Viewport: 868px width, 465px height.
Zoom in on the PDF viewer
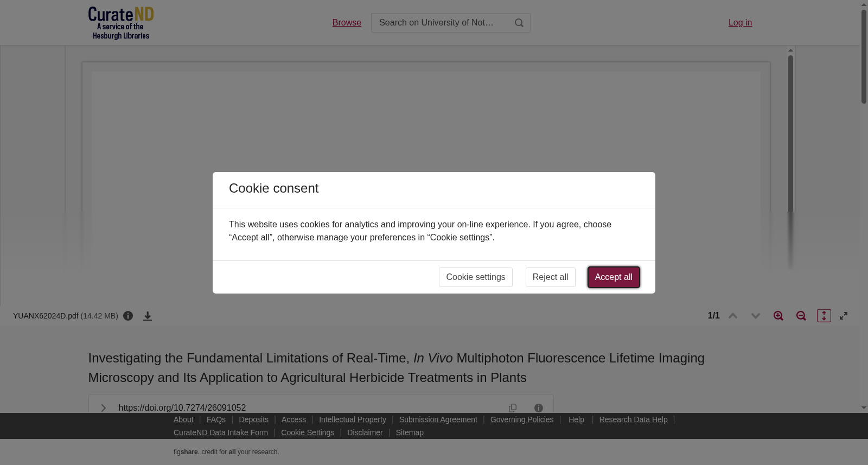(778, 316)
